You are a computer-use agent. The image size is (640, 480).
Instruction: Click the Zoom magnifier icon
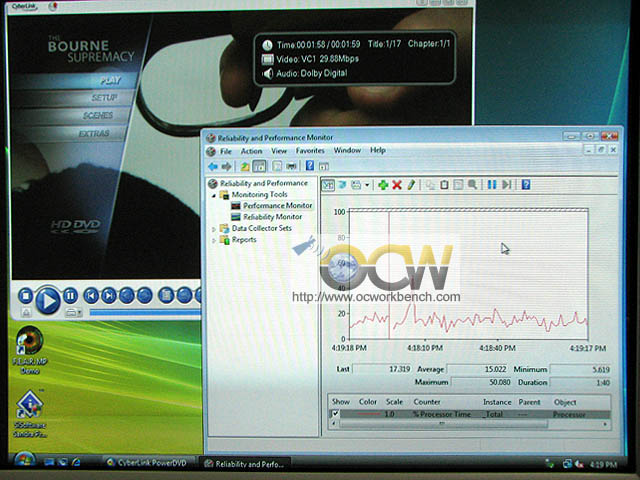472,185
